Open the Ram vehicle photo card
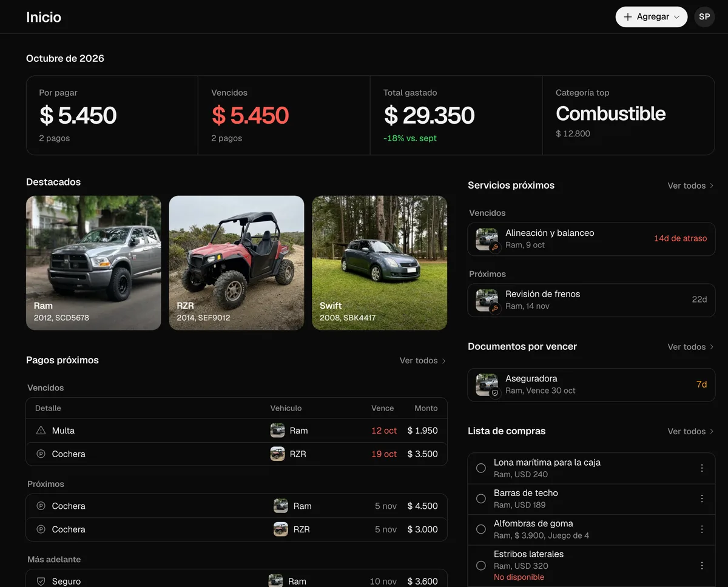Viewport: 728px width, 587px height. click(x=93, y=263)
